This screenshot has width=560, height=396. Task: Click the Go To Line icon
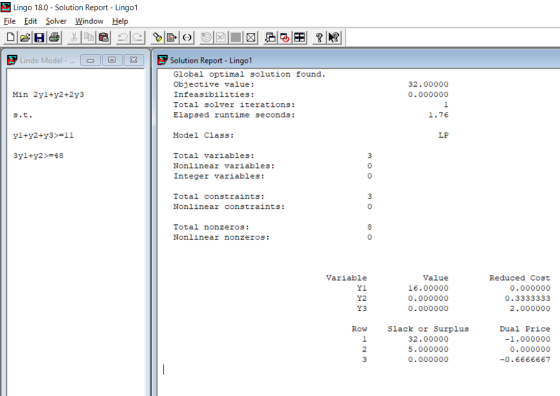[x=172, y=37]
